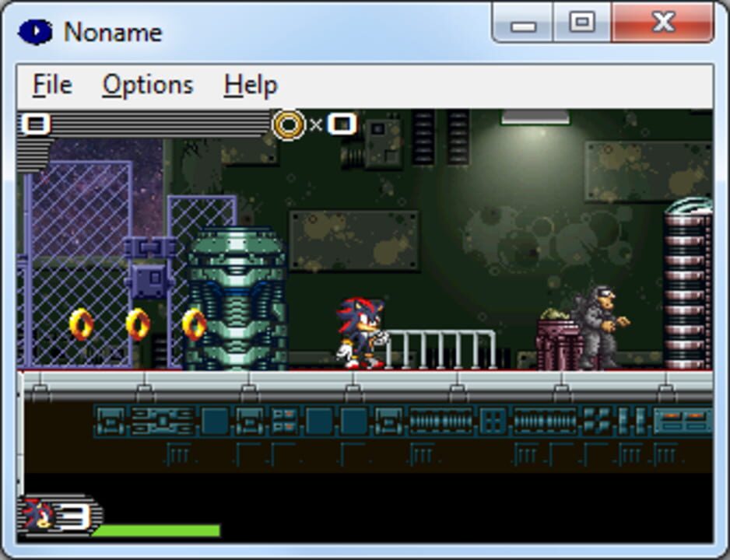Click the large green capsule container
The width and height of the screenshot is (730, 560).
pos(237,299)
